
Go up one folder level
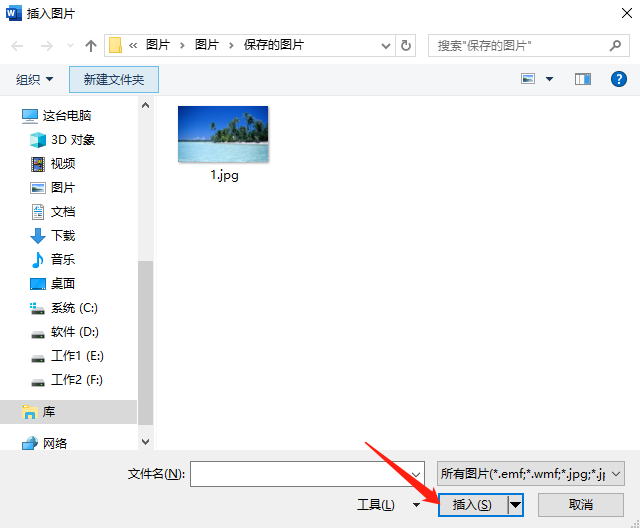tap(91, 46)
